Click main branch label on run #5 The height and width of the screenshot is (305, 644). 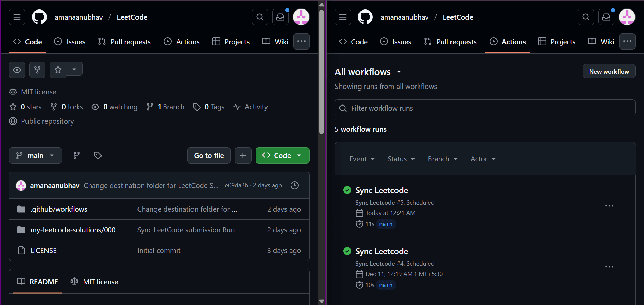coord(386,224)
